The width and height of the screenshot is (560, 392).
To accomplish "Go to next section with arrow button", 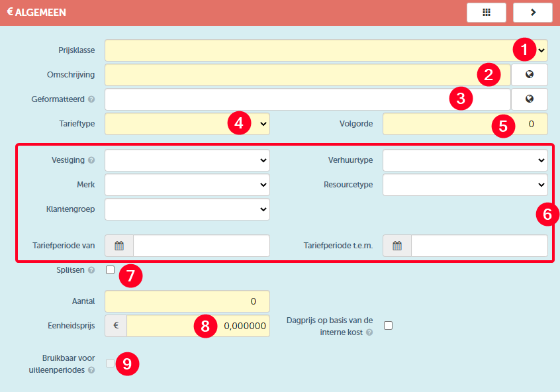I will (532, 13).
